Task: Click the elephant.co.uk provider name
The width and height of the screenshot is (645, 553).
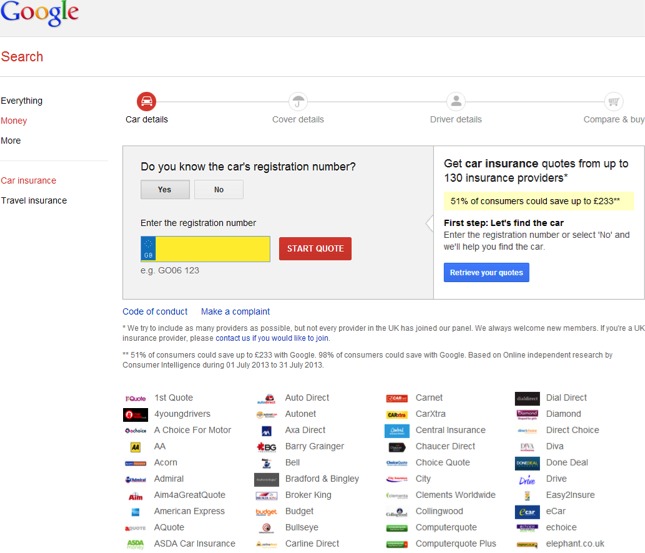Action: pyautogui.click(x=575, y=544)
